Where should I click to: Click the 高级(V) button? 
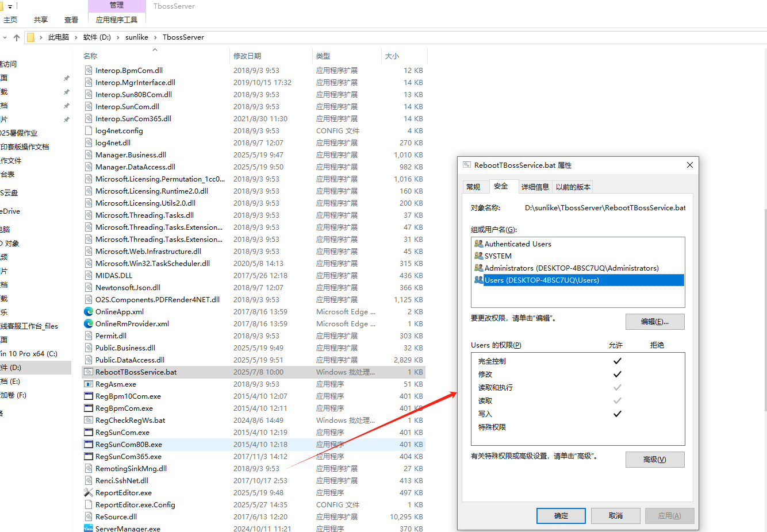(x=654, y=460)
